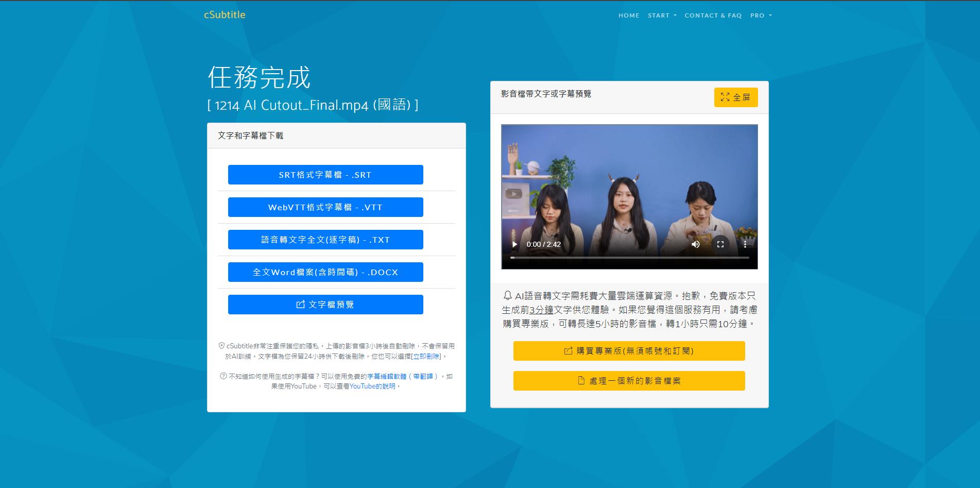The height and width of the screenshot is (488, 980).
Task: Expand the PRO dropdown menu
Action: (x=761, y=15)
